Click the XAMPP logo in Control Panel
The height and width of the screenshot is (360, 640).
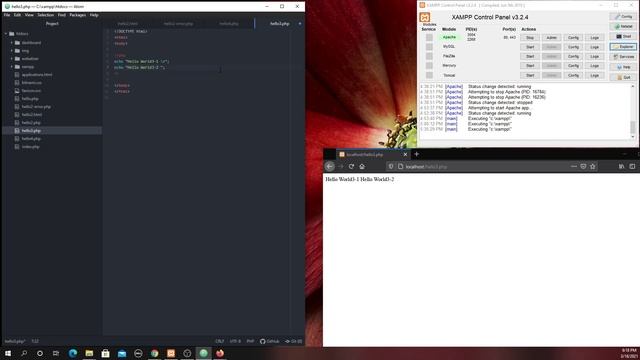[x=425, y=17]
